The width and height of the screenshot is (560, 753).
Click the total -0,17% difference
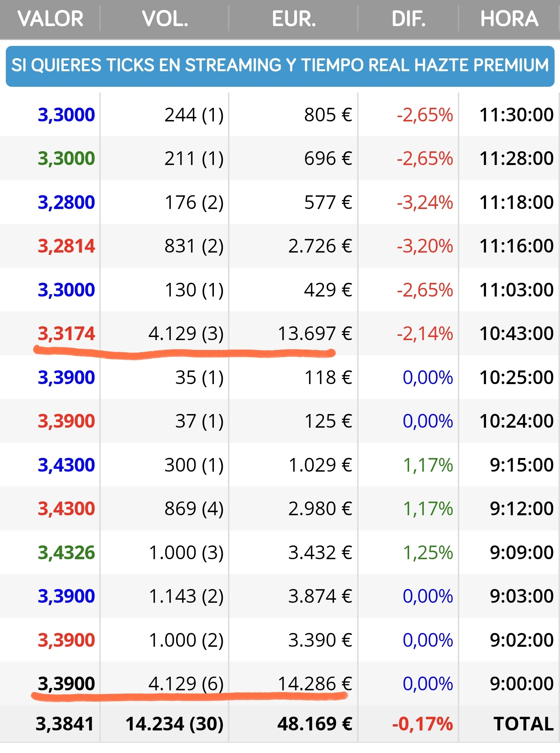point(422,724)
